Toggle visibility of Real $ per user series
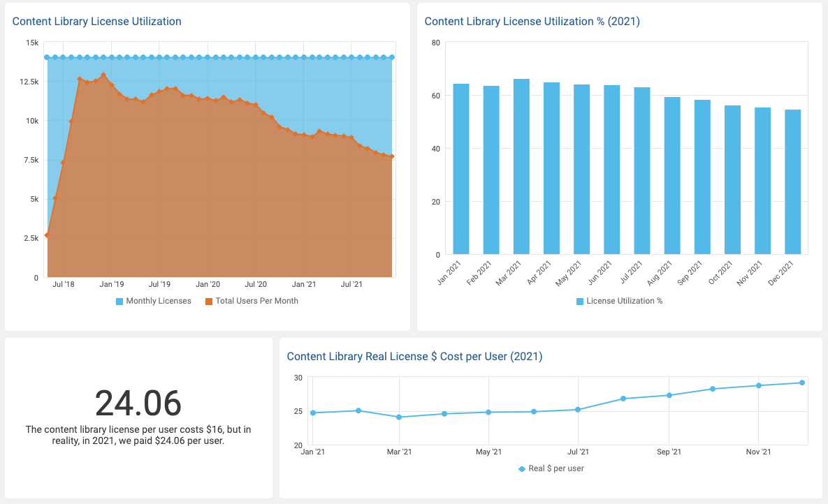 pos(523,468)
